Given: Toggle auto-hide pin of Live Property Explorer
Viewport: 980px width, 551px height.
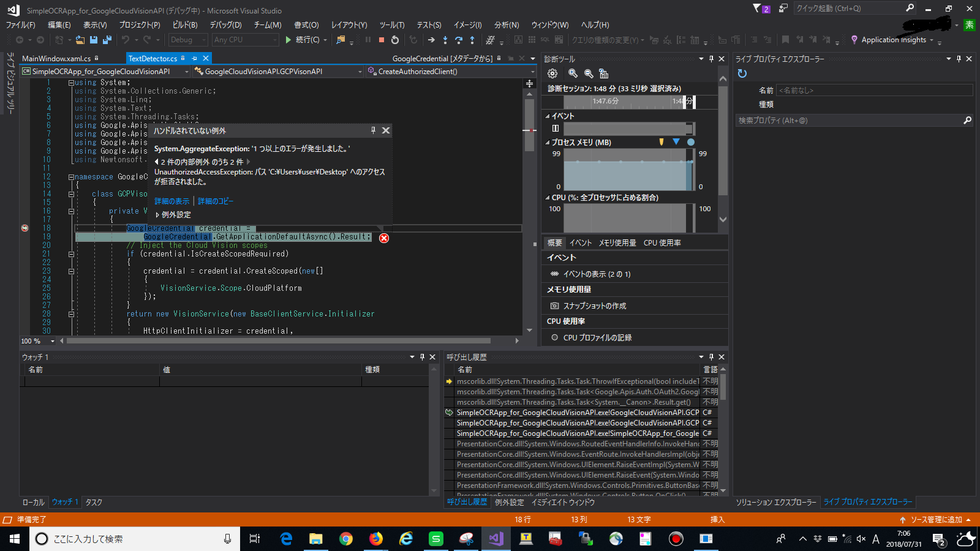Looking at the screenshot, I should [959, 59].
